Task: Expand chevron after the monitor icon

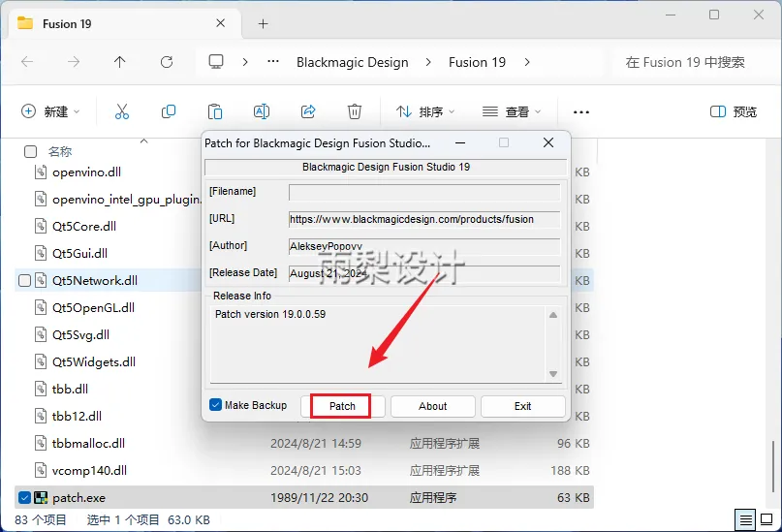Action: [x=245, y=62]
